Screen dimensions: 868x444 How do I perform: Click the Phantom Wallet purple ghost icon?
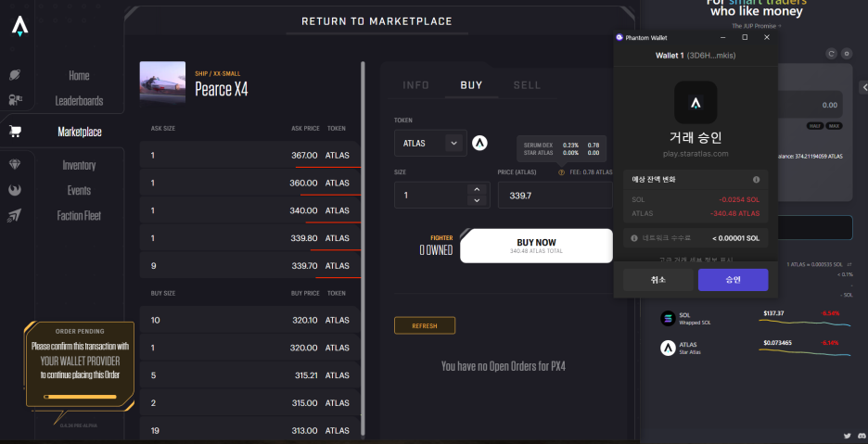(619, 37)
